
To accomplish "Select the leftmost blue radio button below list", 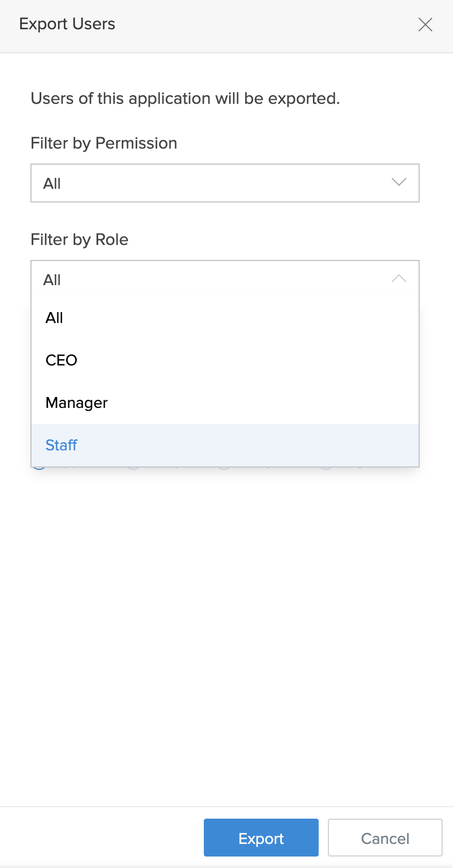I will 39,469.
